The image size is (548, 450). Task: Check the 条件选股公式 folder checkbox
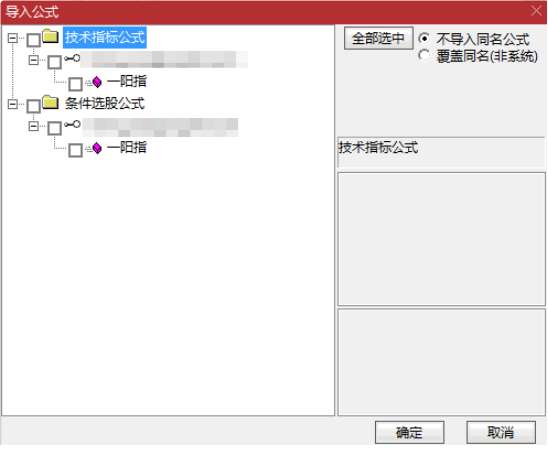point(34,106)
